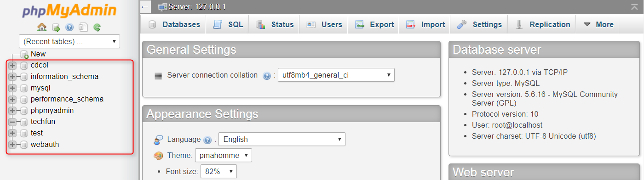The height and width of the screenshot is (180, 644).
Task: Expand the webauth database tree
Action: coord(12,145)
